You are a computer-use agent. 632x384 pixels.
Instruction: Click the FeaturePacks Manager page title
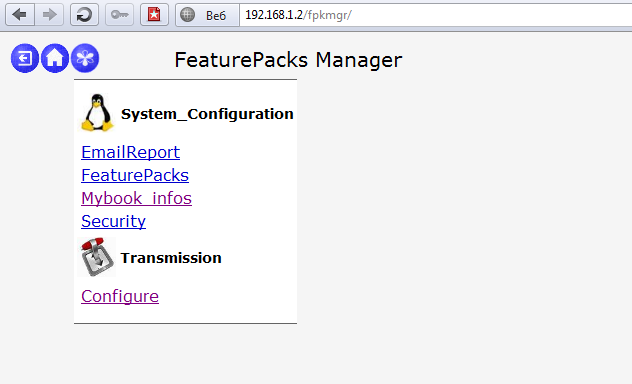[288, 60]
